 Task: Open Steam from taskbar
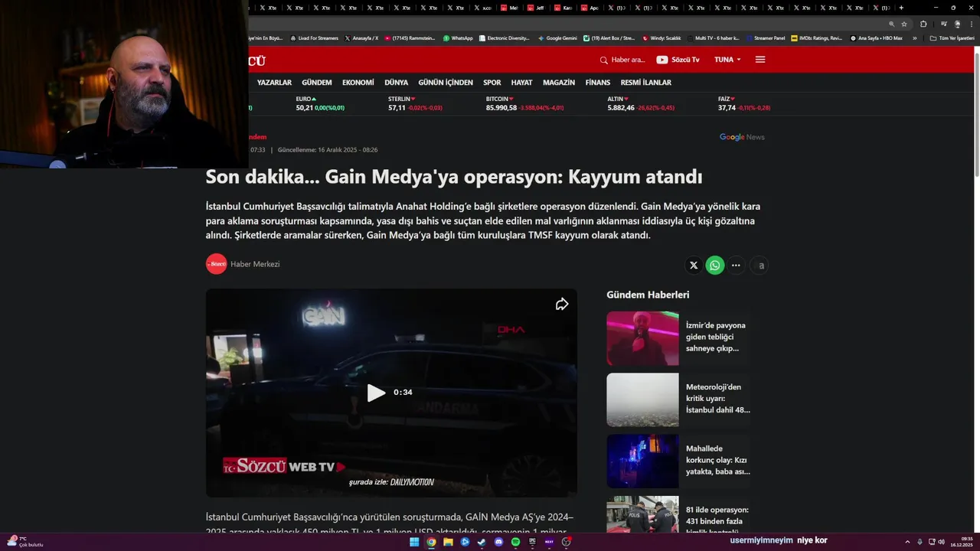coord(482,542)
